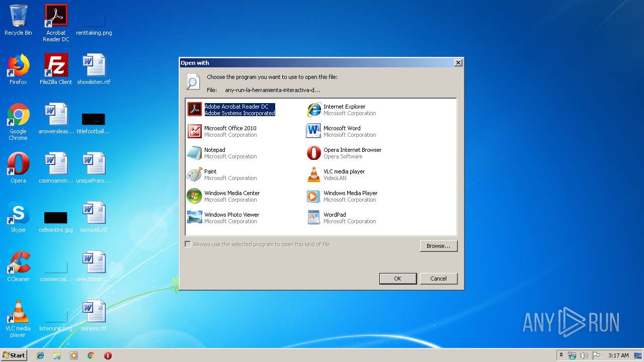
Task: Confirm with the OK button
Action: [x=397, y=279]
